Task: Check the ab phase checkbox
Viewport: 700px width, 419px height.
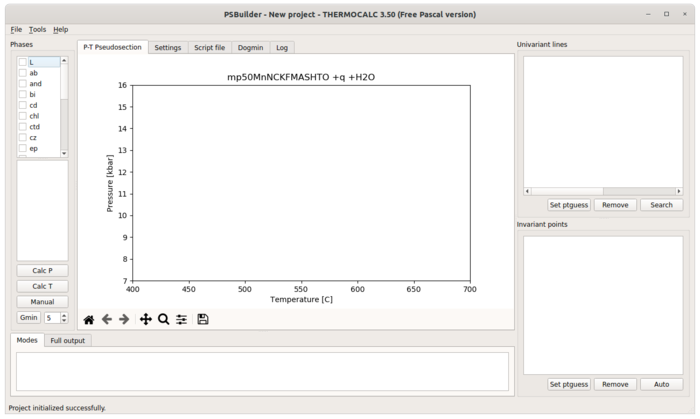Action: pyautogui.click(x=23, y=73)
